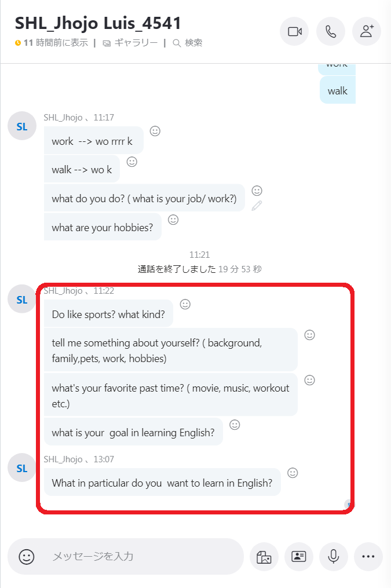Record a voice message with the microphone

point(334,557)
